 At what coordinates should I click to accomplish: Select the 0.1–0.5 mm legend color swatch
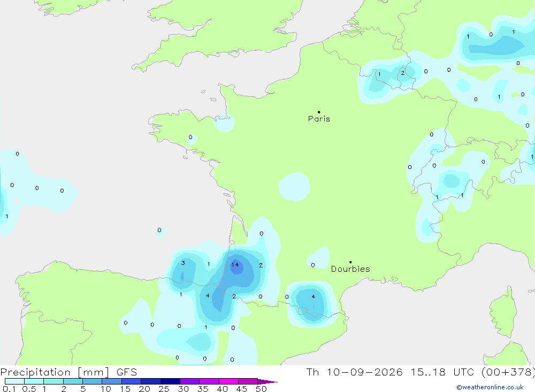[14, 381]
